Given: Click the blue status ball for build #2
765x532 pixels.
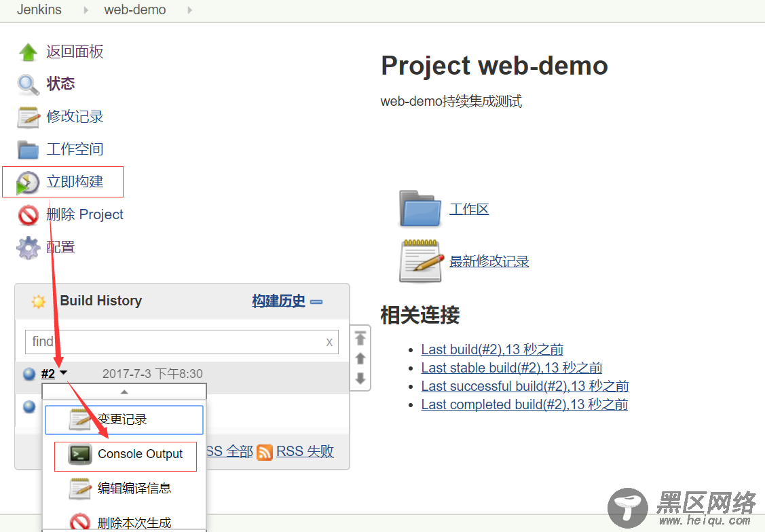Looking at the screenshot, I should 29,373.
